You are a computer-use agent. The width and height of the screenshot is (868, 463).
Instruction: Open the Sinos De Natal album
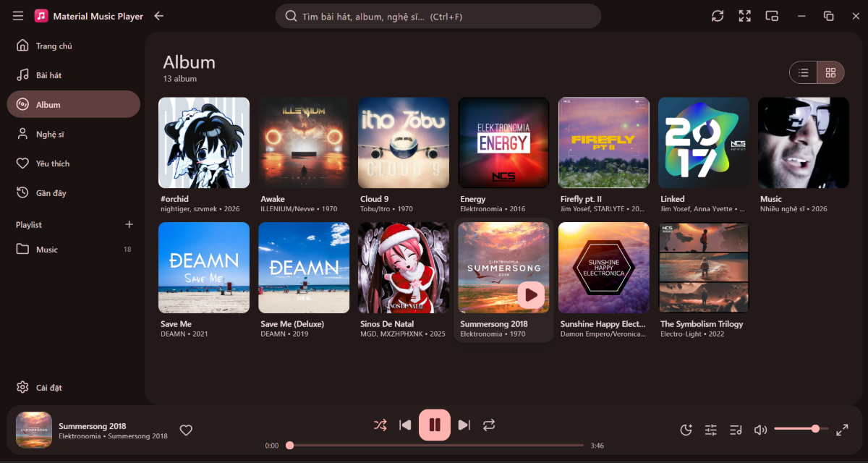tap(404, 268)
